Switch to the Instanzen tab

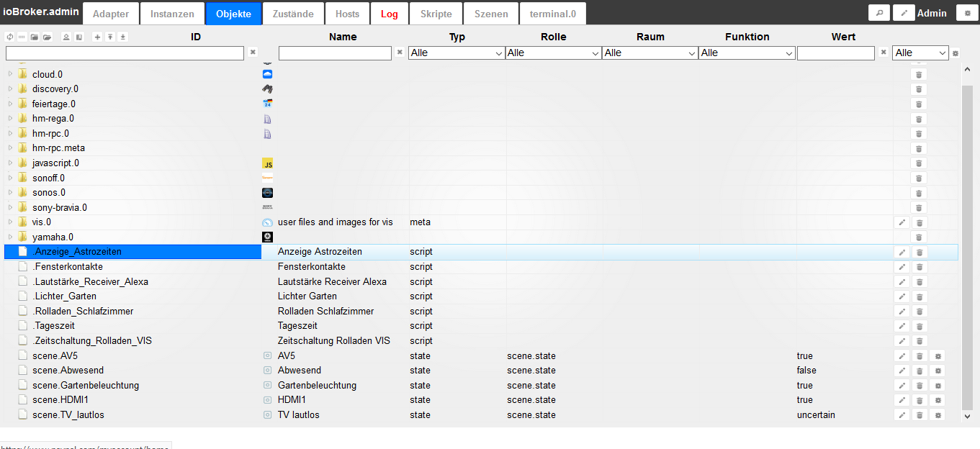tap(172, 14)
